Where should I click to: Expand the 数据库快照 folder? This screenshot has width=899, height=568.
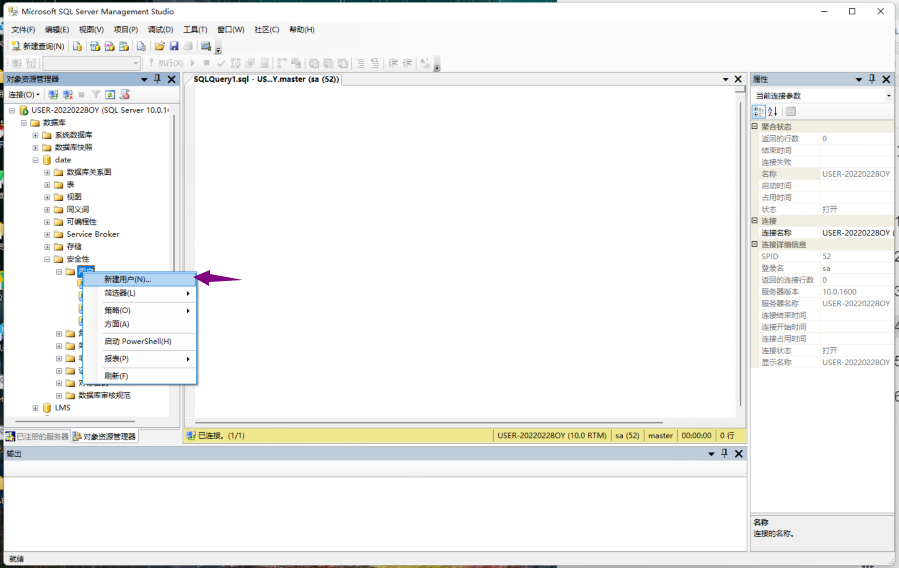36,147
